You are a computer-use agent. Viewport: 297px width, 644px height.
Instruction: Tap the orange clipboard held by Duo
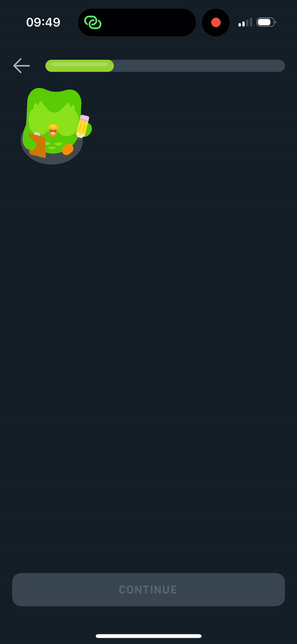point(38,146)
